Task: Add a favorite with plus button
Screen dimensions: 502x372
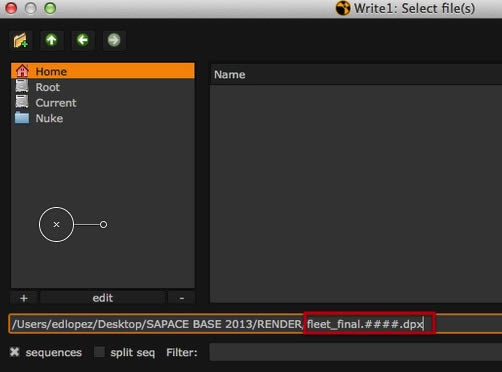Action: 24,298
